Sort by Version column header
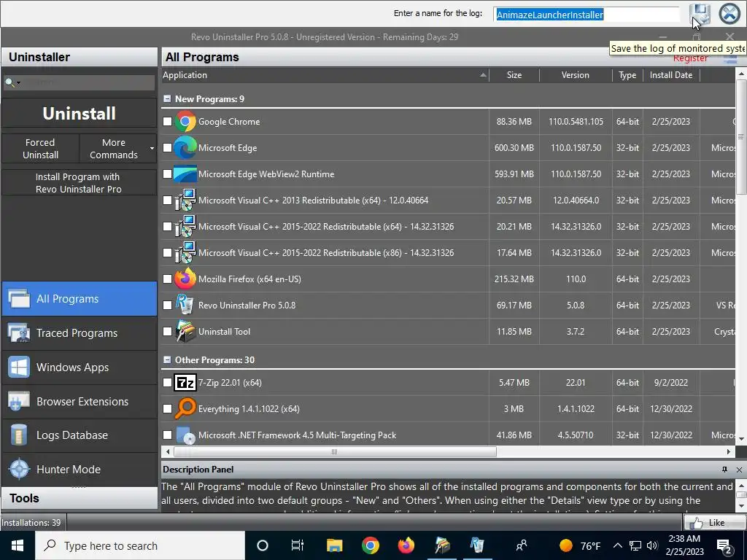Screen dimensions: 747x560 576,75
